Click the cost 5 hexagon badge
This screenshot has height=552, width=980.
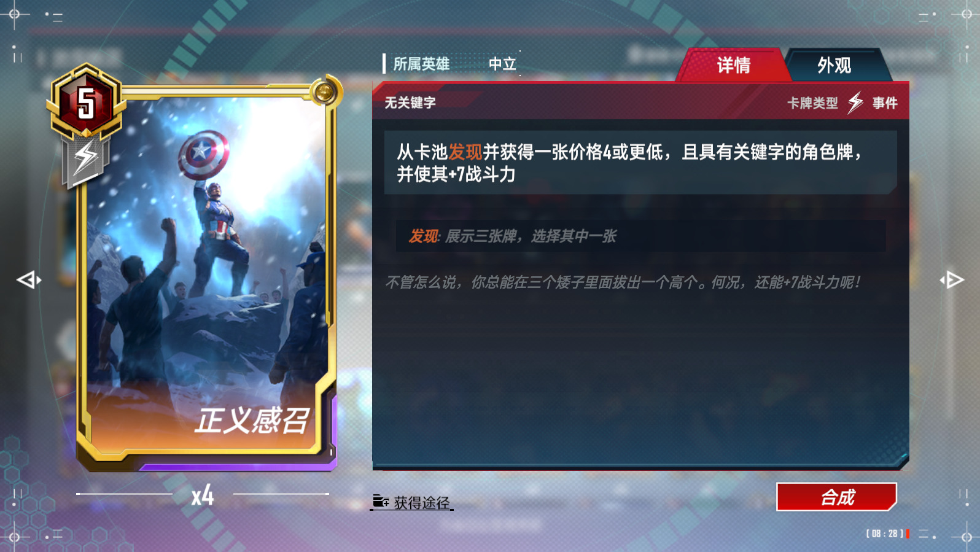(86, 102)
